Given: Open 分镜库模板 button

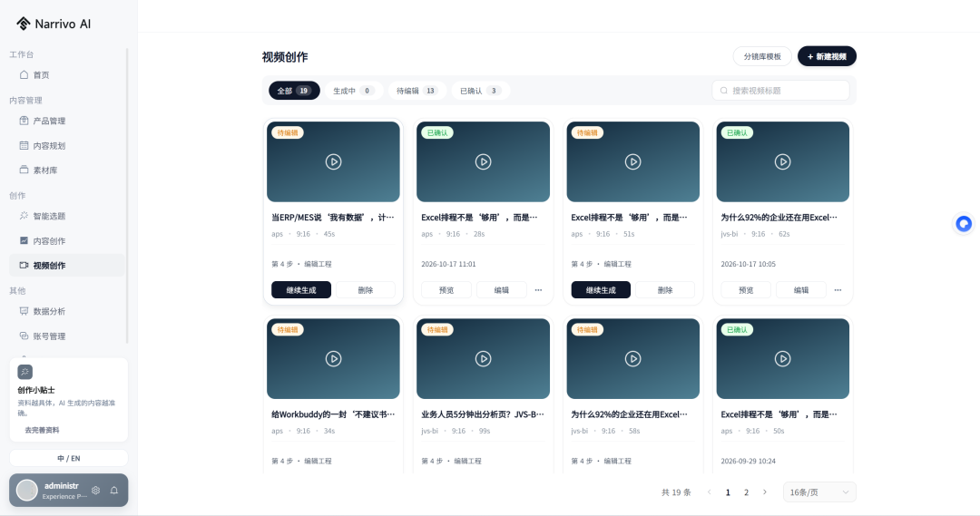Looking at the screenshot, I should [762, 56].
